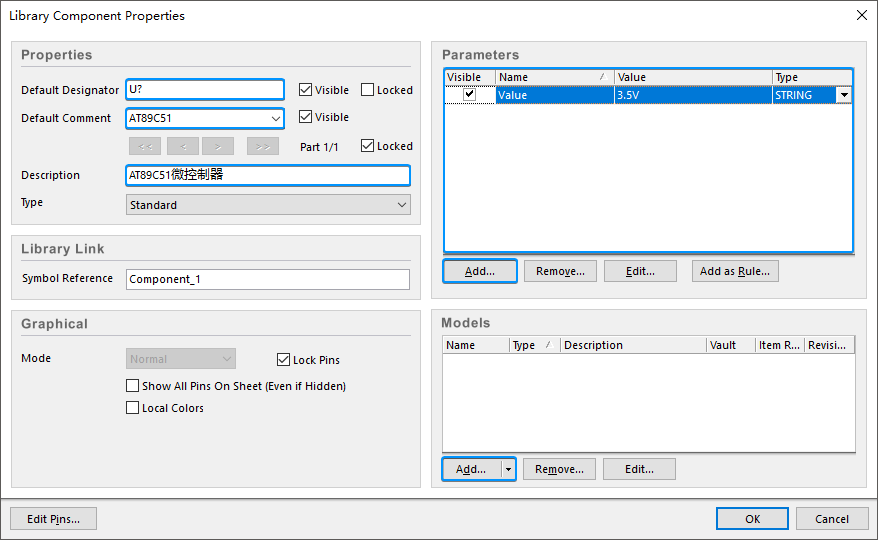Click Edit button under Parameters
This screenshot has width=878, height=540.
pos(640,271)
